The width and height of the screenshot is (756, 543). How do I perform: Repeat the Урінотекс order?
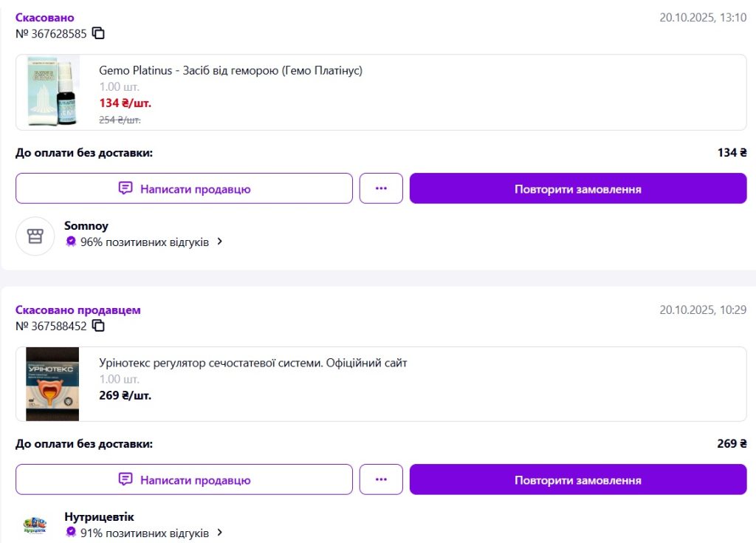577,479
